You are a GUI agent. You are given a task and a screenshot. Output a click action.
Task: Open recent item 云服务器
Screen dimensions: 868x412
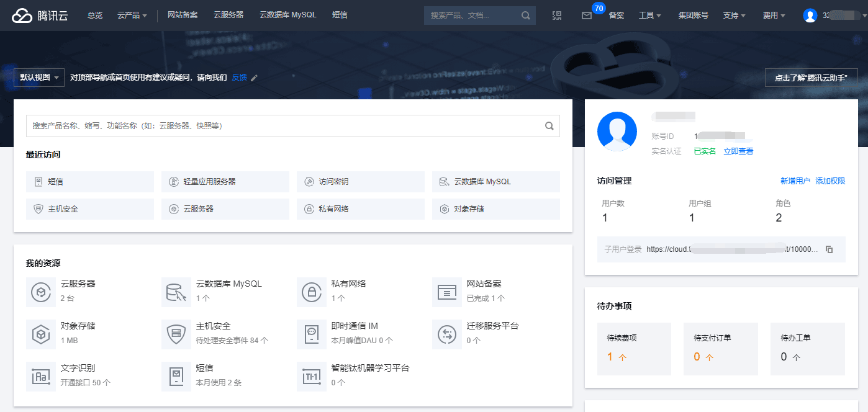225,209
